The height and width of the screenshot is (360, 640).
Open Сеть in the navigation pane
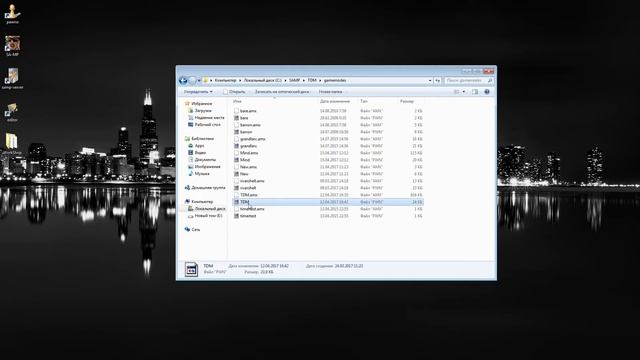196,229
